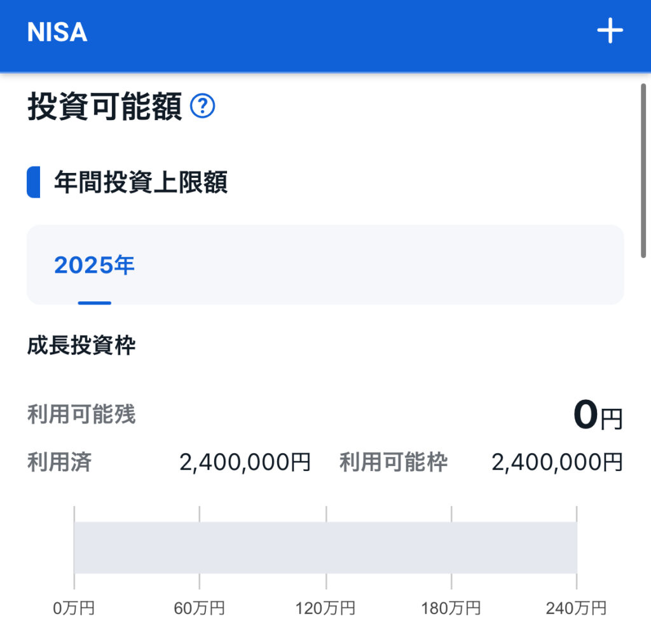651x644 pixels.
Task: Click the 60万円 axis label
Action: point(199,608)
